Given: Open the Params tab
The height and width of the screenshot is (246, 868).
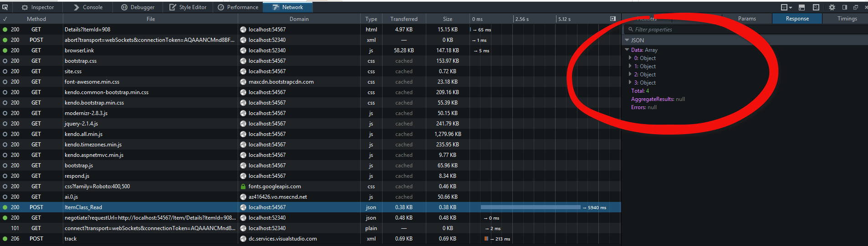Looking at the screenshot, I should [x=747, y=19].
